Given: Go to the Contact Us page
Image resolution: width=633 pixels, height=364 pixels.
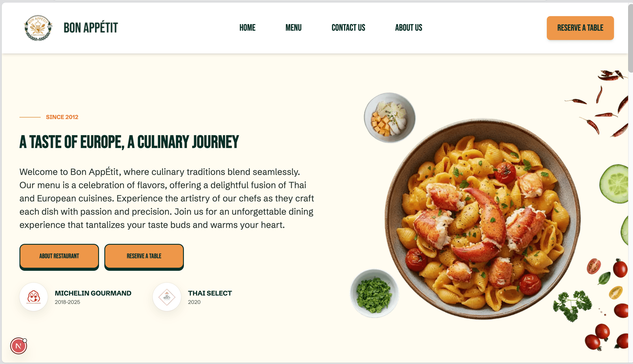Looking at the screenshot, I should point(348,28).
